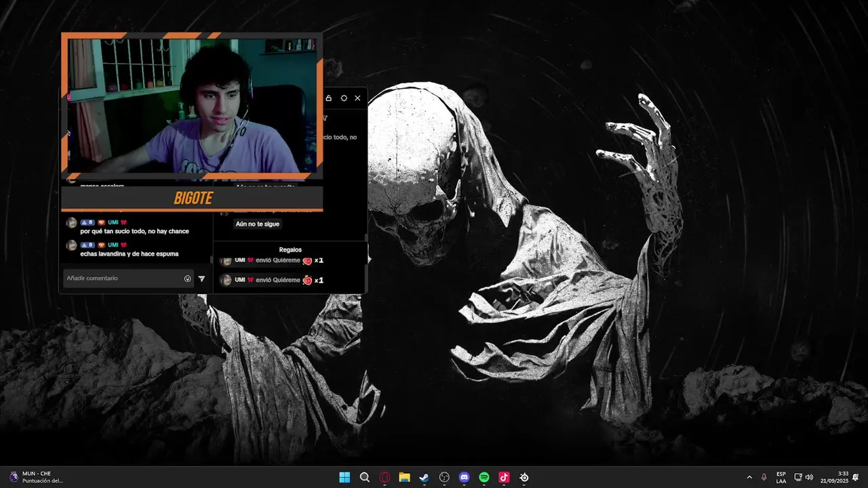Open Steam from taskbar
Image resolution: width=868 pixels, height=488 pixels.
click(x=425, y=477)
